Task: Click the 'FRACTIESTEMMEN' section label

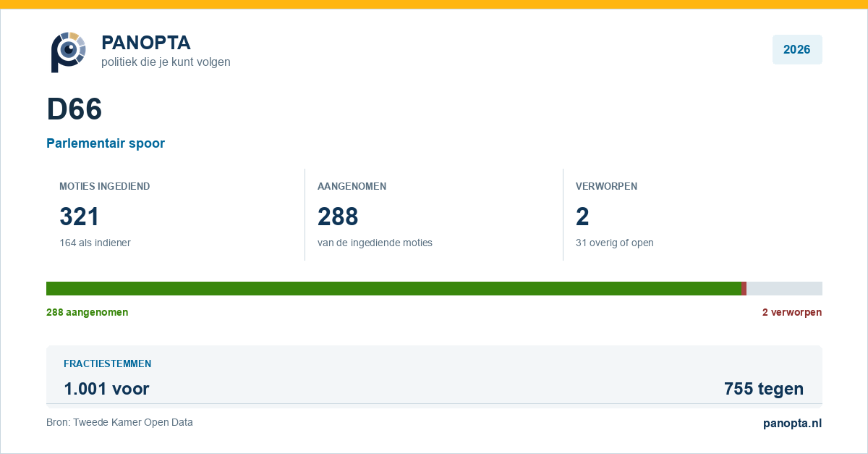Action: click(107, 363)
